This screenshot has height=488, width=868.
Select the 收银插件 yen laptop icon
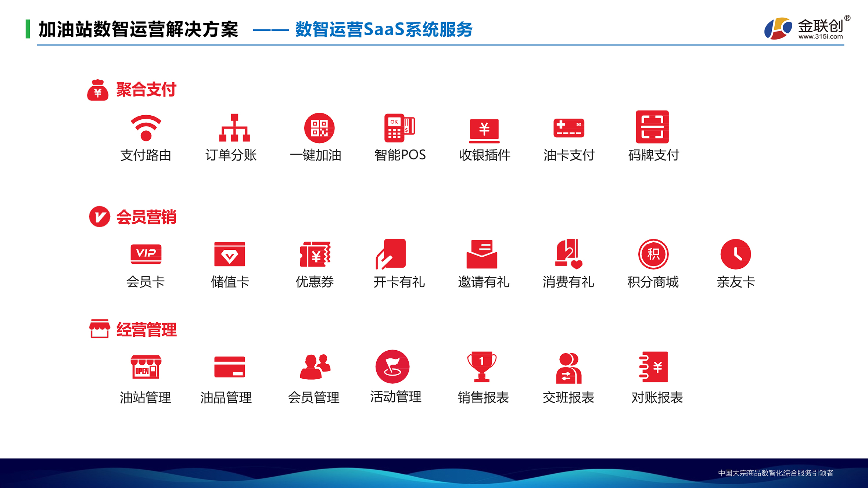tap(484, 130)
